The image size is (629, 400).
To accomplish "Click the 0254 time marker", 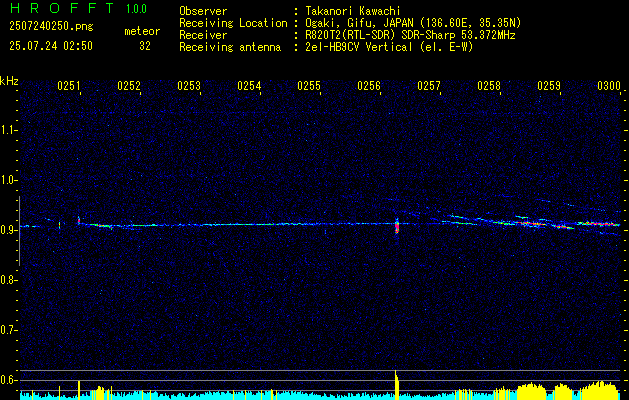I will [249, 86].
